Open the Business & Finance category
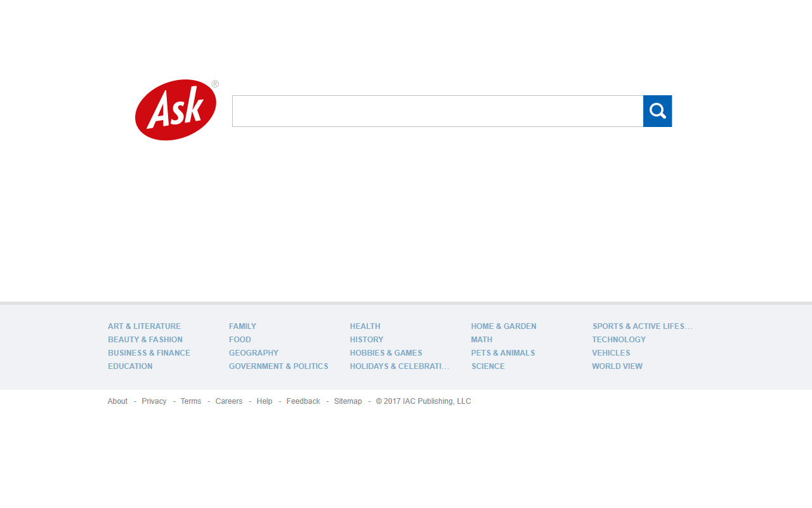 (x=149, y=353)
